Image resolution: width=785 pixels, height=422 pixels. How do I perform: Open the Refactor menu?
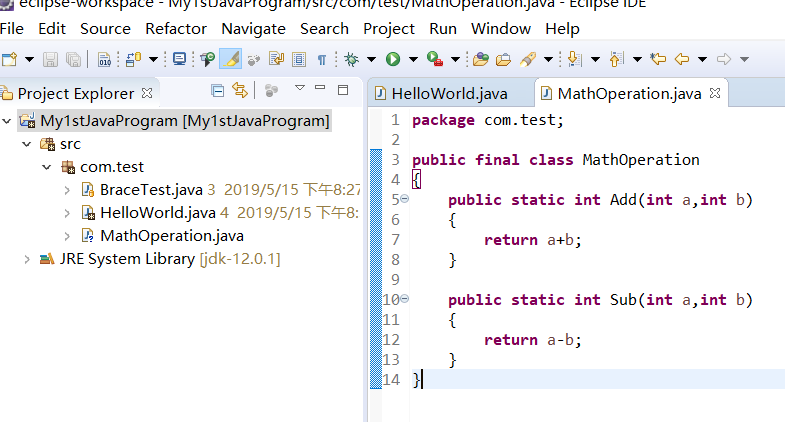[176, 29]
